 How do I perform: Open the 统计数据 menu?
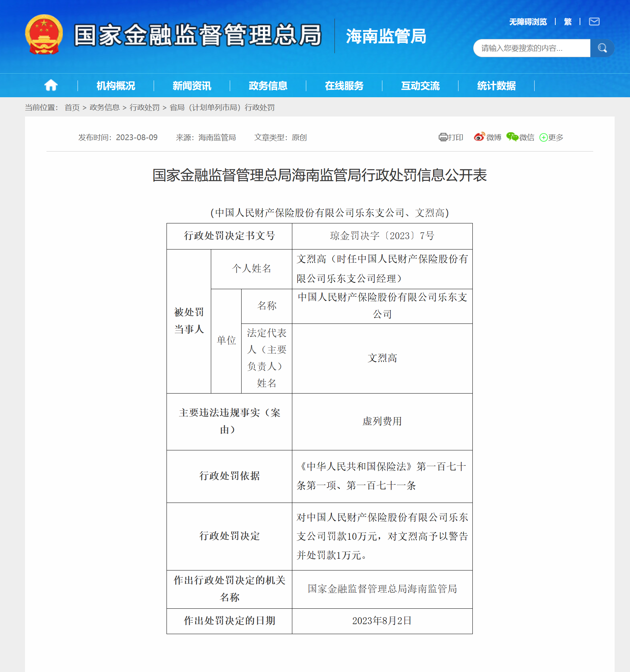tap(496, 86)
